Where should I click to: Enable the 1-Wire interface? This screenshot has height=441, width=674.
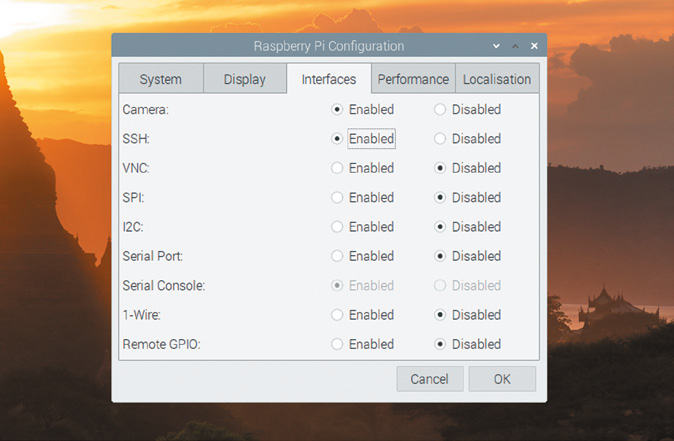point(337,315)
